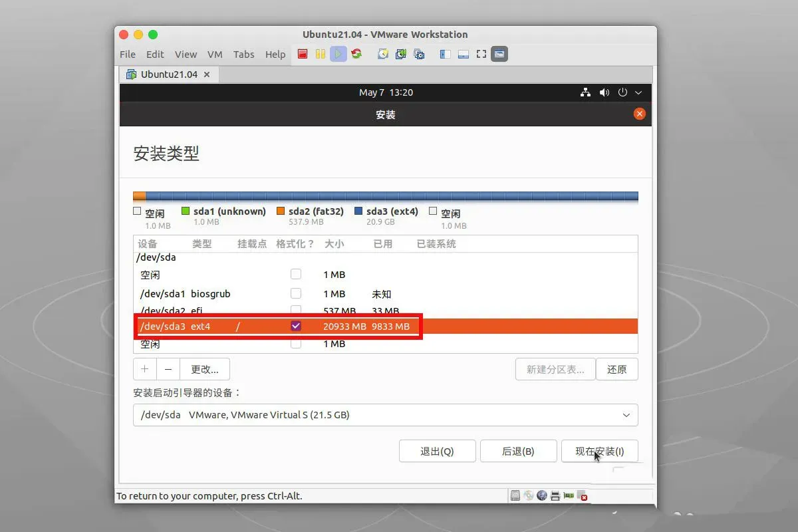Click the blue sda3 (ext4) legend square
The height and width of the screenshot is (532, 798).
[x=358, y=211]
